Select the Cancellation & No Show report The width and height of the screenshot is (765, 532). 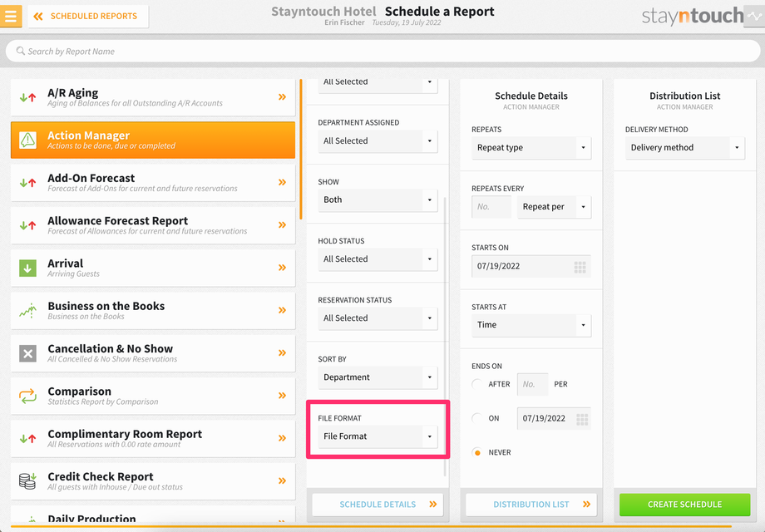[x=153, y=353]
